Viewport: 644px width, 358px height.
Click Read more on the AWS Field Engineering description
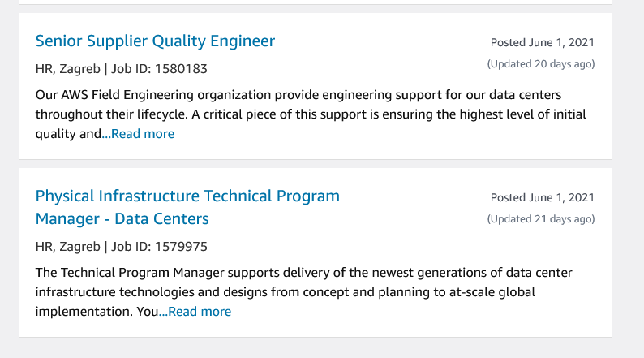[x=139, y=134]
